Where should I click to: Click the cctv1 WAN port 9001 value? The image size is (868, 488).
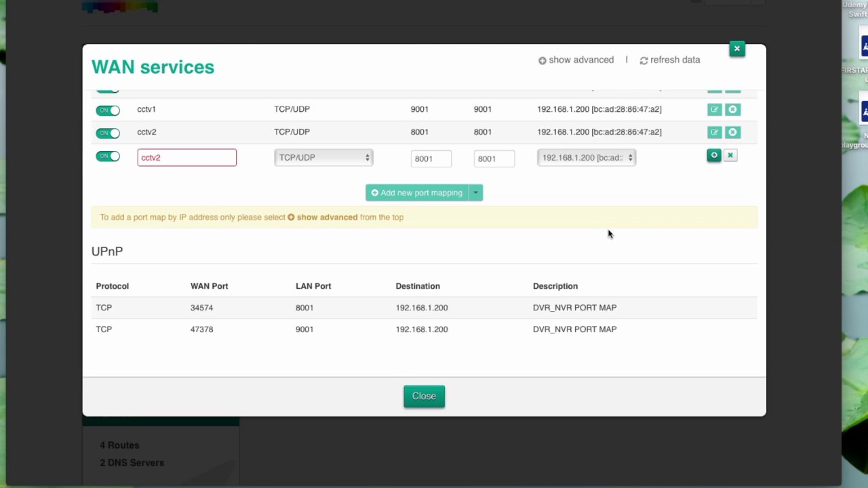[419, 109]
